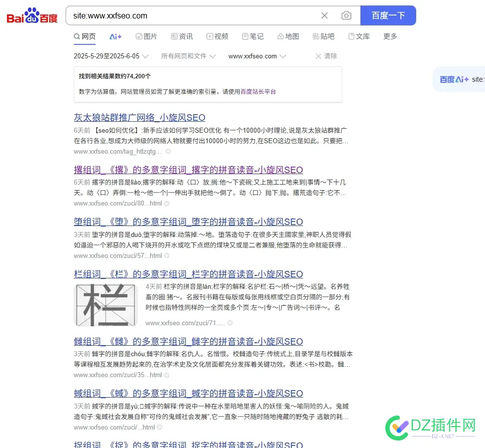Screen dimensions: 485x448
Task: Click shield icon after zuci/...html URL
Action: 160,427
